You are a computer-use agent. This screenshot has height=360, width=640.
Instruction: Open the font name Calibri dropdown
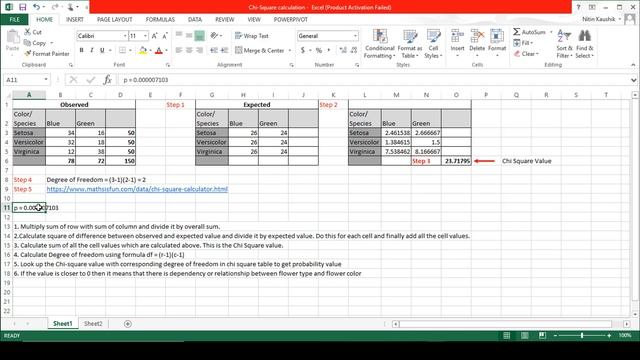click(125, 36)
